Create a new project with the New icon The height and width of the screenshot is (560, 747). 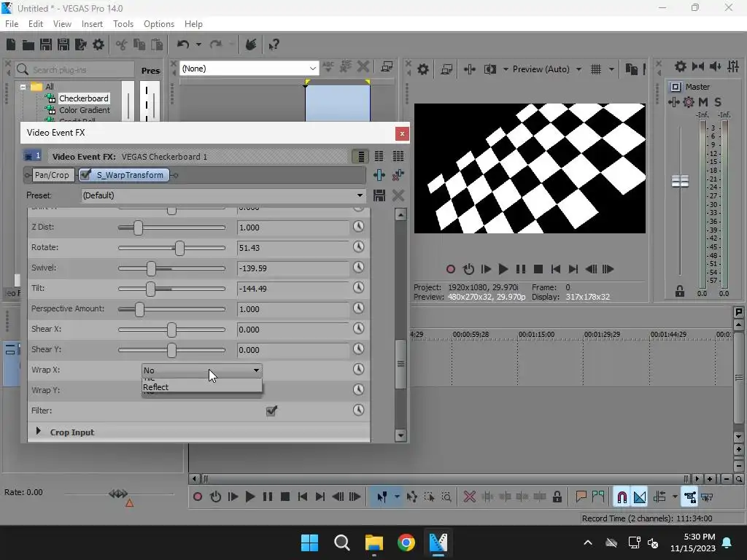[x=11, y=44]
